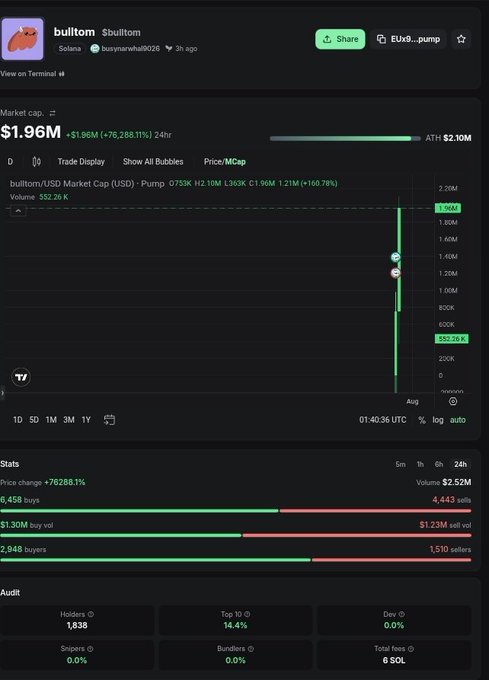Open busynarwhal9026 creator profile
The width and height of the screenshot is (489, 680).
click(130, 49)
